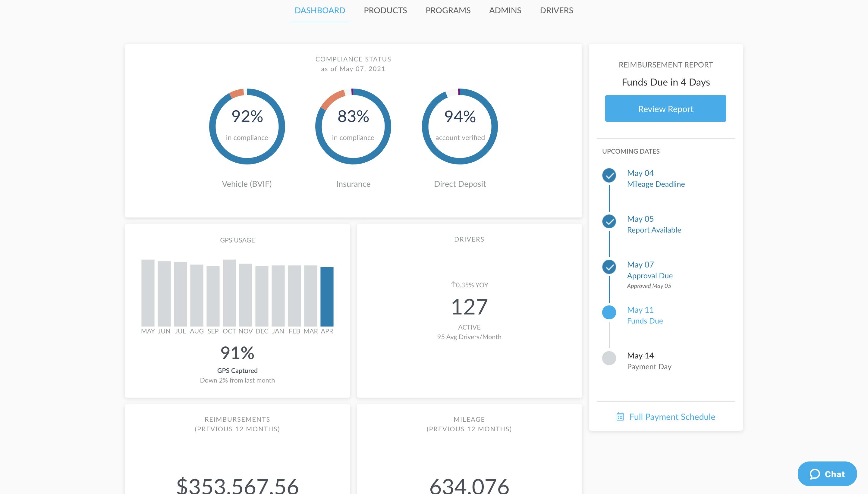This screenshot has width=868, height=494.
Task: Select the Direct Deposit verified donut chart
Action: click(x=460, y=126)
